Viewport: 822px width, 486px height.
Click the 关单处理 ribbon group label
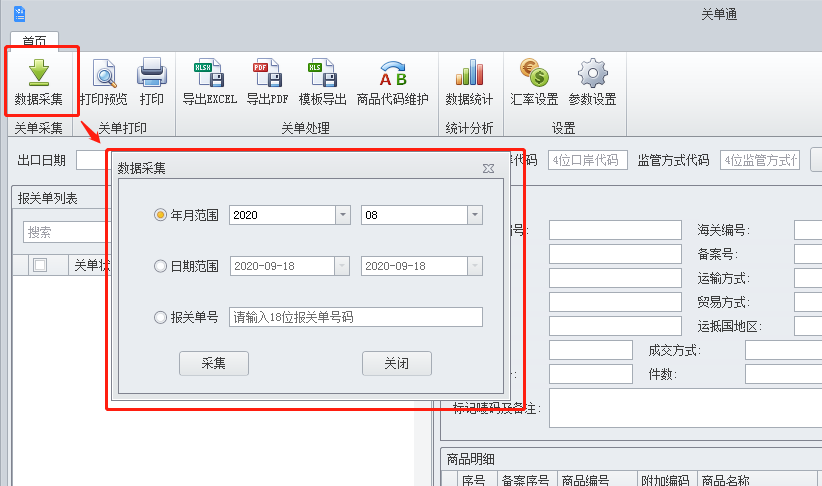click(x=306, y=128)
